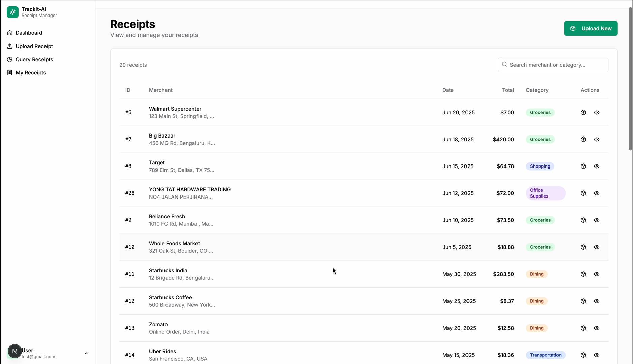633x364 pixels.
Task: Open Dashboard from the sidebar
Action: (29, 33)
